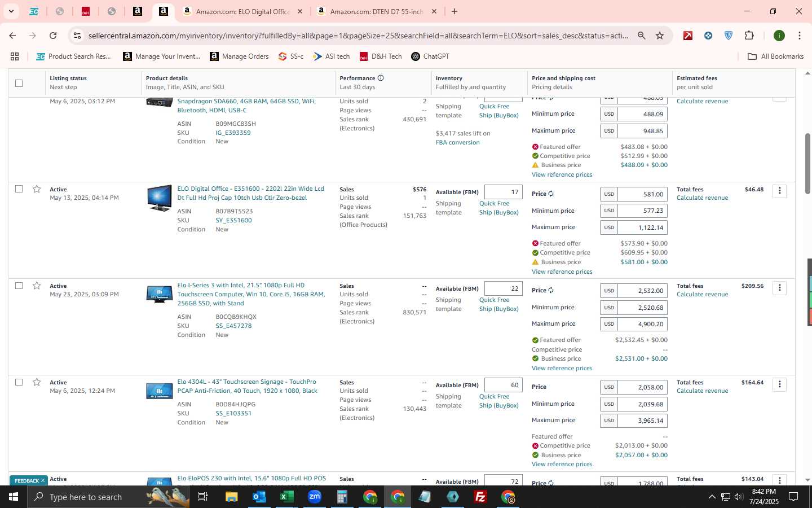This screenshot has height=508, width=812.
Task: Click the FBA conversion link
Action: (457, 142)
